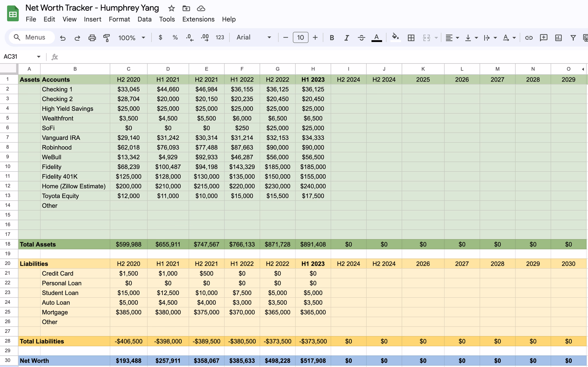Select the Fidelity 401K label cell
This screenshot has height=367, width=588.
[x=75, y=176]
